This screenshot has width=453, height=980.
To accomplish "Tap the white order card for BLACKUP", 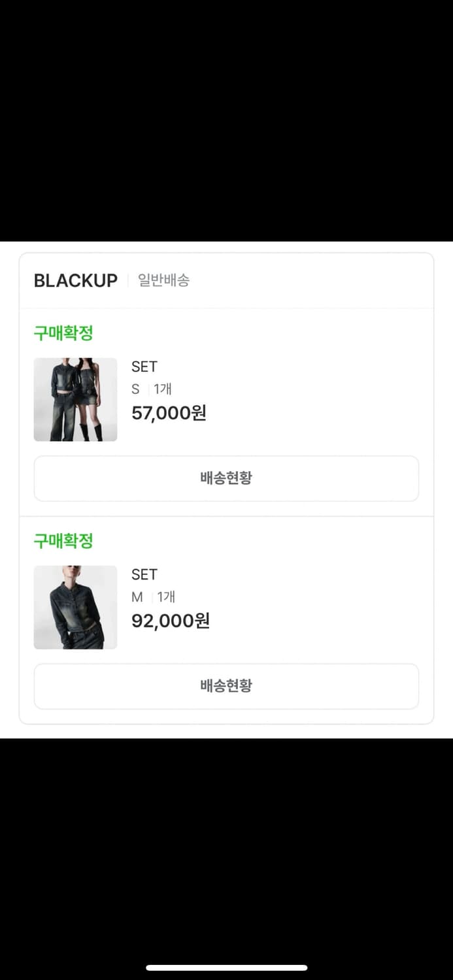I will [226, 487].
